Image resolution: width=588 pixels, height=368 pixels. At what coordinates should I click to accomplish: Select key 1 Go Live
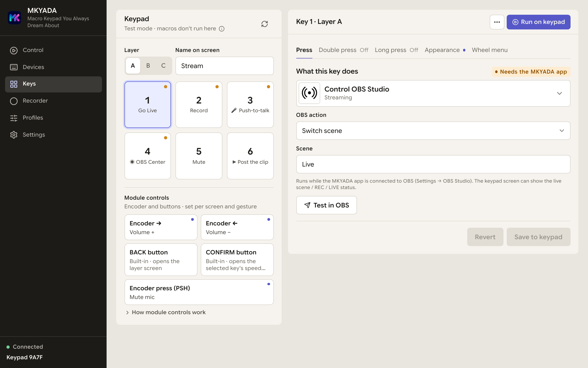(147, 105)
